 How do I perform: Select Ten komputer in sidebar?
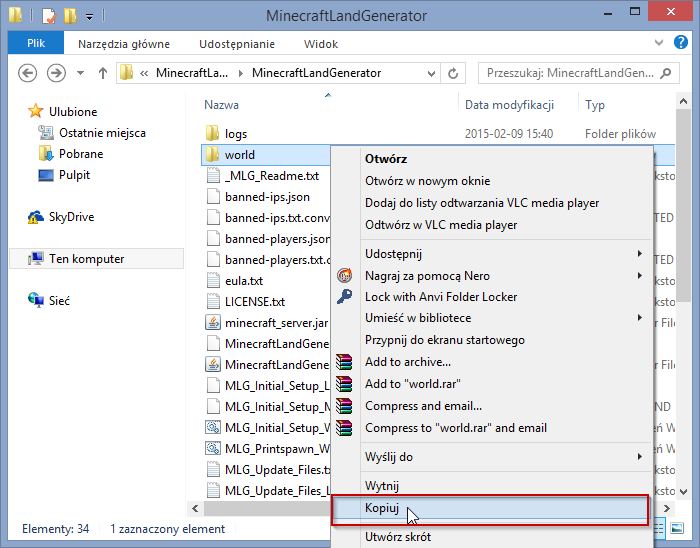pos(96,259)
